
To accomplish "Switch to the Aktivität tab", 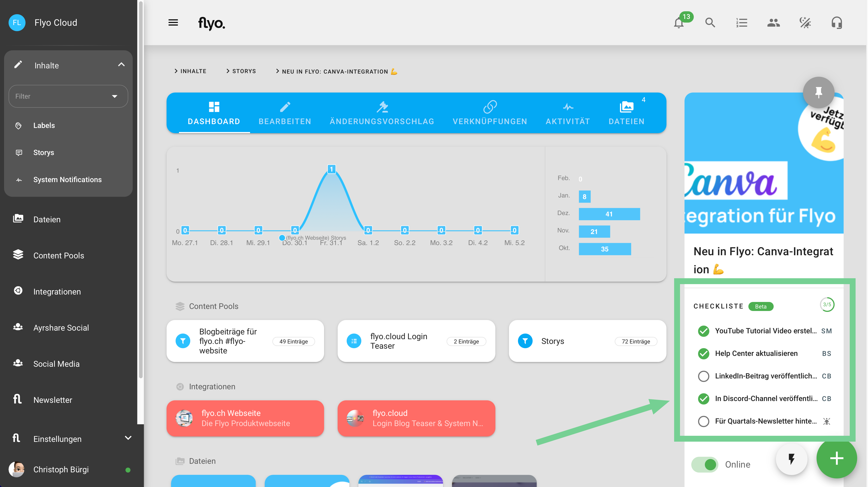I will tap(568, 113).
